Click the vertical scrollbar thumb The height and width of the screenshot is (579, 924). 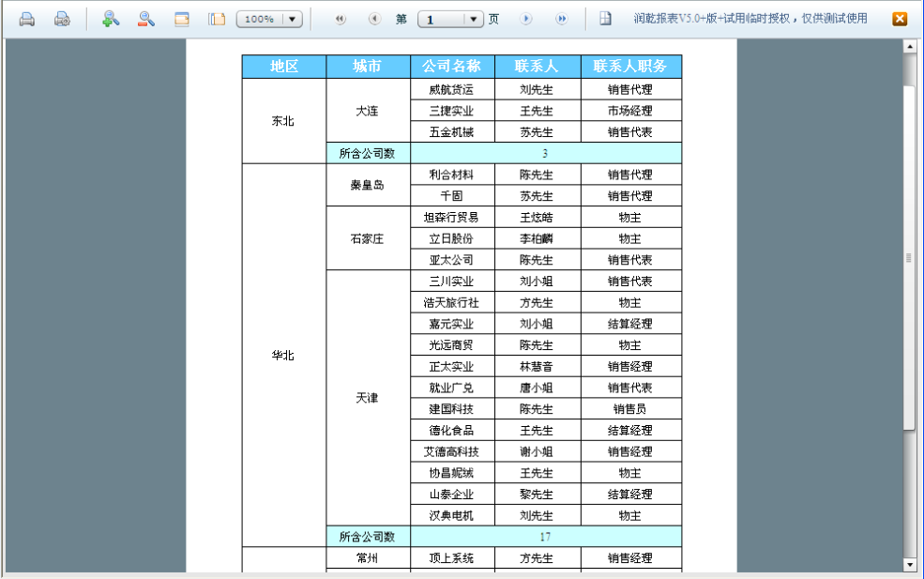pos(909,257)
